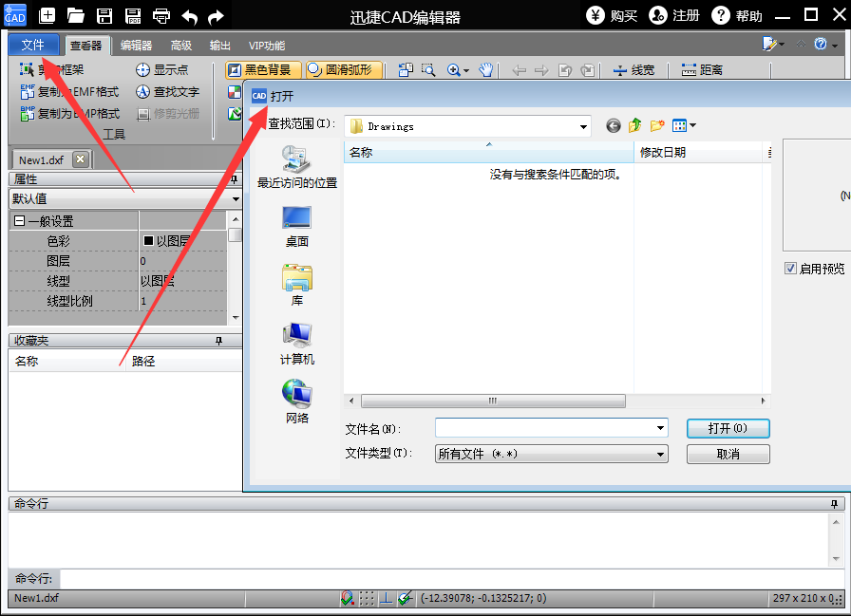Click the horizontal scrollbar in file list
Screen dimensions: 851x616
coord(493,401)
